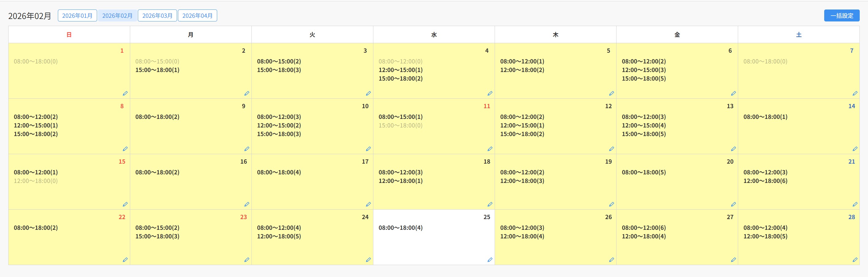Select the 15:00～18:00(5) slot on February 13

[x=643, y=134]
